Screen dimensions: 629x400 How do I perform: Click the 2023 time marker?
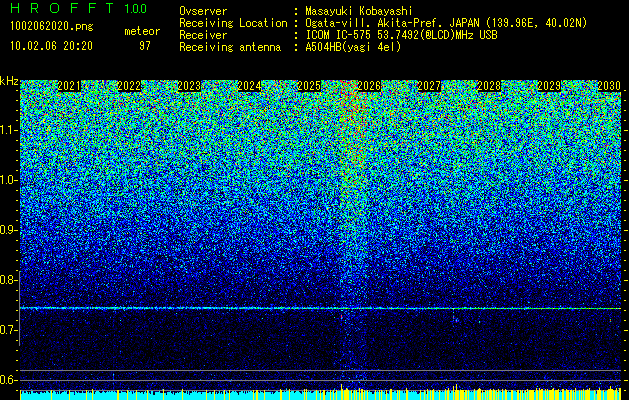coord(189,86)
